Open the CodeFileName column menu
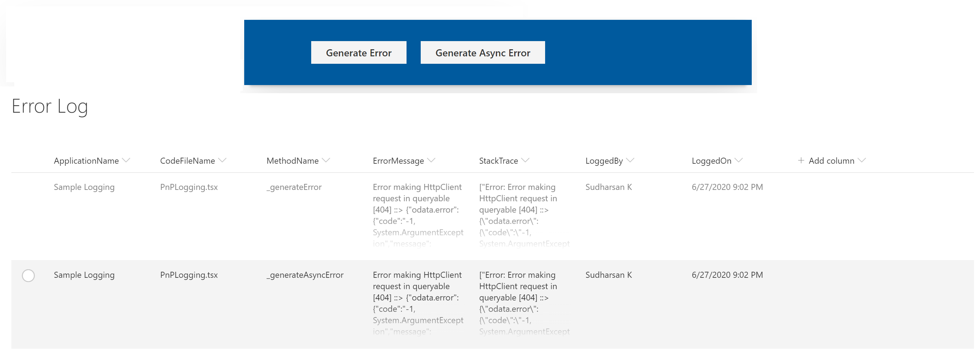The height and width of the screenshot is (349, 980). point(223,160)
